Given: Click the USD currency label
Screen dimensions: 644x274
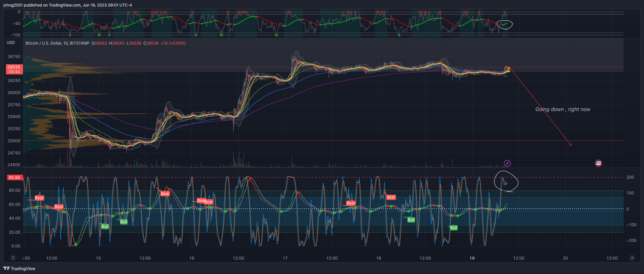Looking at the screenshot, I should point(11,43).
